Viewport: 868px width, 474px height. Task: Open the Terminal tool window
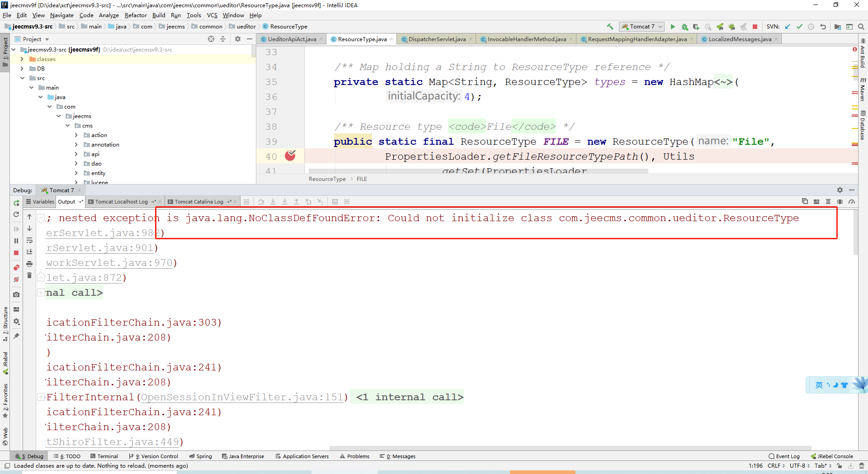[x=104, y=456]
